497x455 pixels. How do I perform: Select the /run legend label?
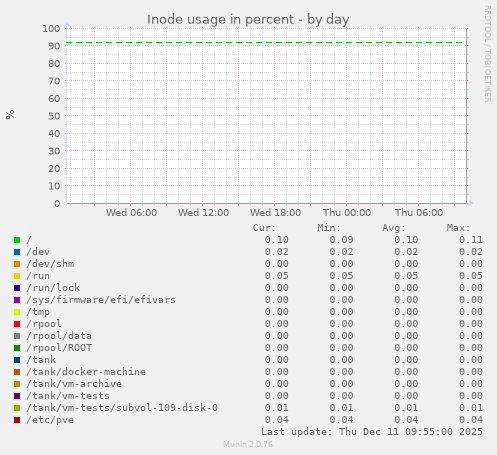(38, 276)
